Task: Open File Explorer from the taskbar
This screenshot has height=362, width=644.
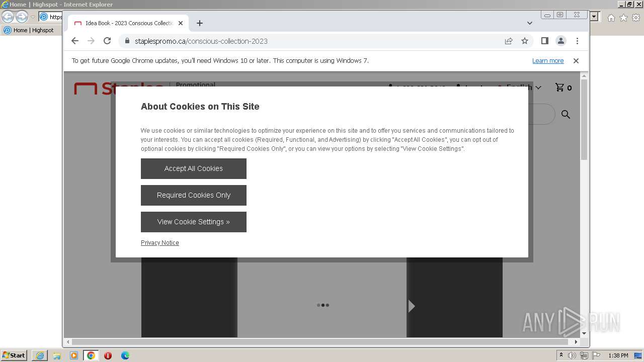Action: 57,355
